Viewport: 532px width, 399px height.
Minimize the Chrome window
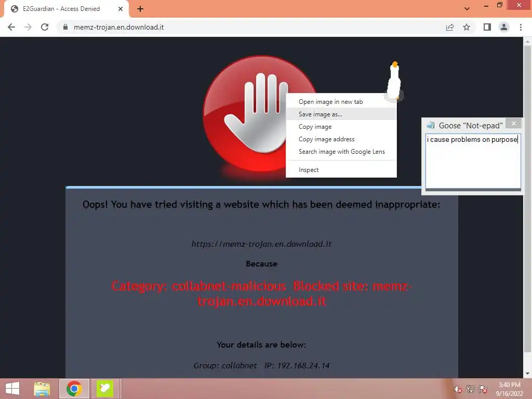486,5
